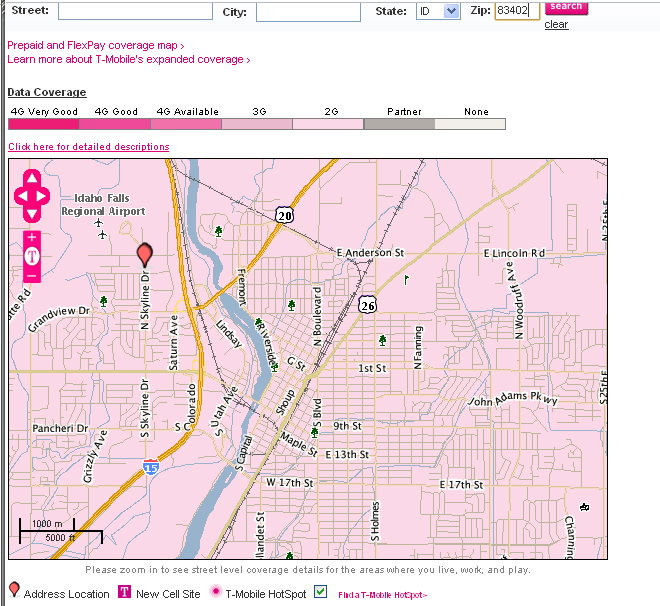Click the 4G Very Good color swatch
The height and width of the screenshot is (606, 660).
(44, 124)
